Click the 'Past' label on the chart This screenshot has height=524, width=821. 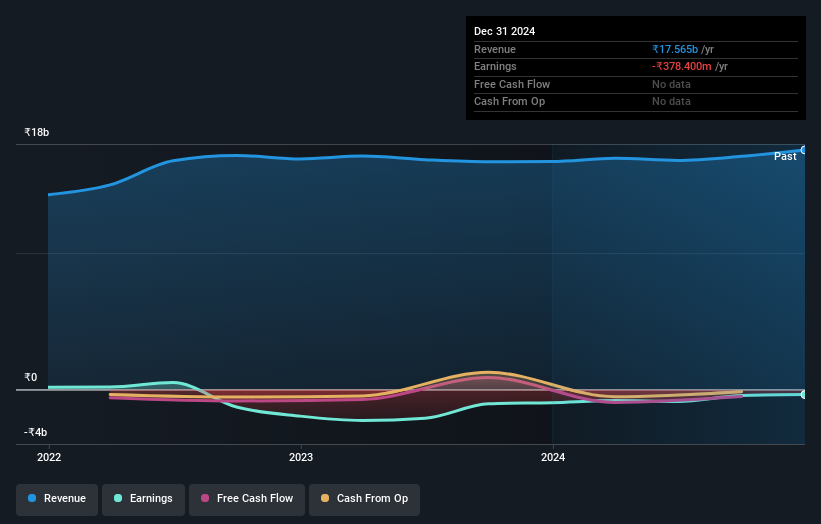click(x=785, y=157)
